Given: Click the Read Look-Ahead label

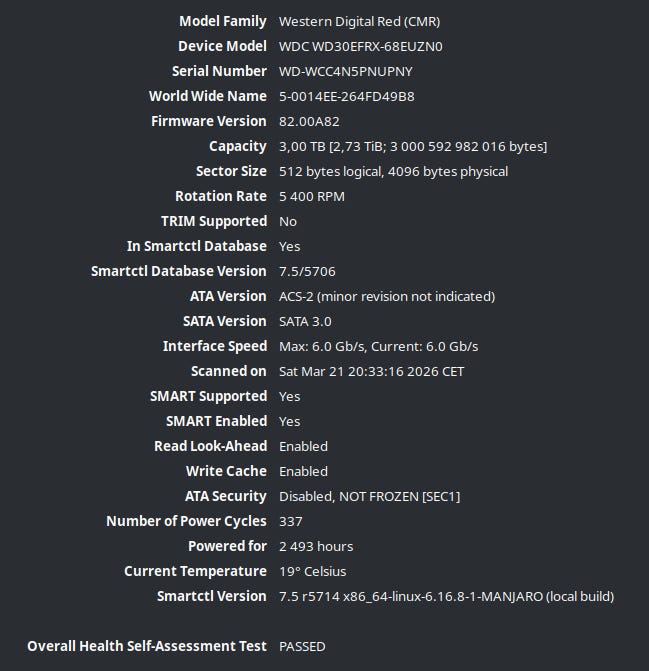Looking at the screenshot, I should coord(210,446).
